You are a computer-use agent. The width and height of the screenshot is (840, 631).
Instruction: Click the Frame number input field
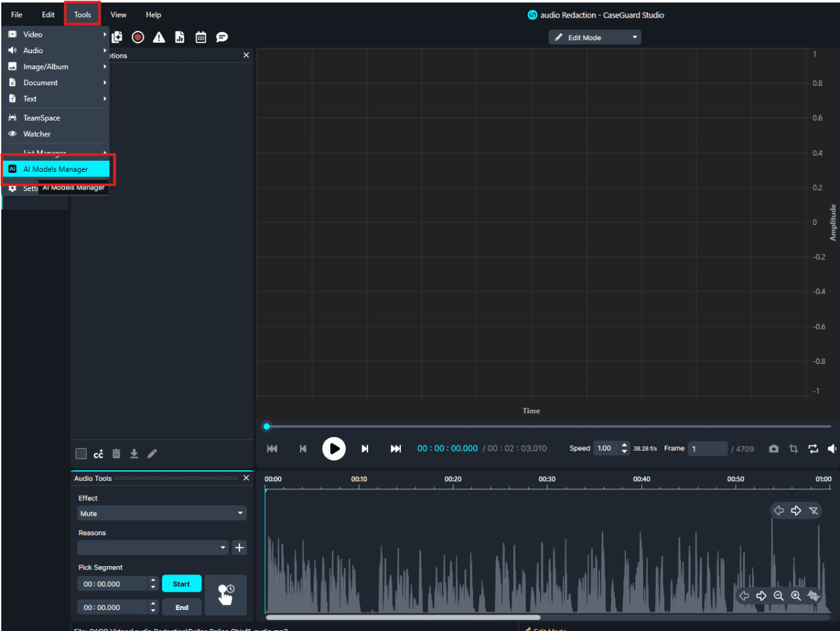pyautogui.click(x=707, y=449)
